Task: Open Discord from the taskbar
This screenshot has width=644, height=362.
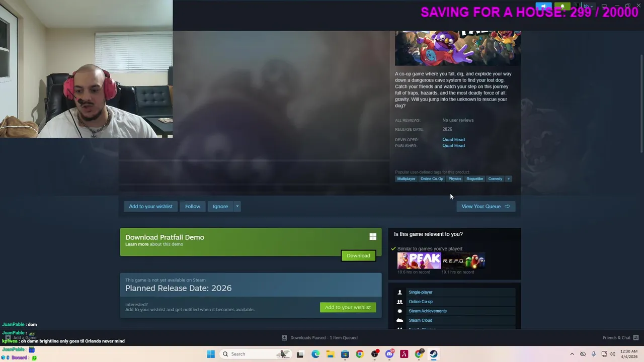Action: coord(389,354)
